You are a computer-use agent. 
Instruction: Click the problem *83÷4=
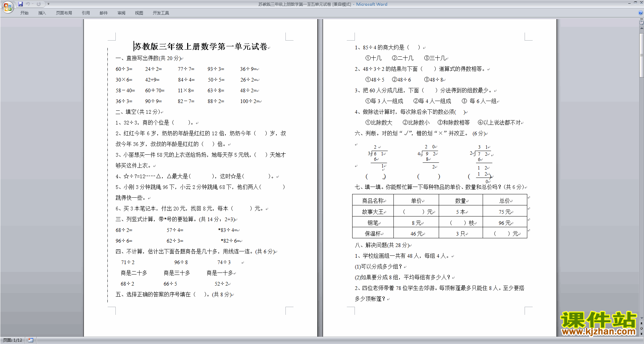[228, 230]
